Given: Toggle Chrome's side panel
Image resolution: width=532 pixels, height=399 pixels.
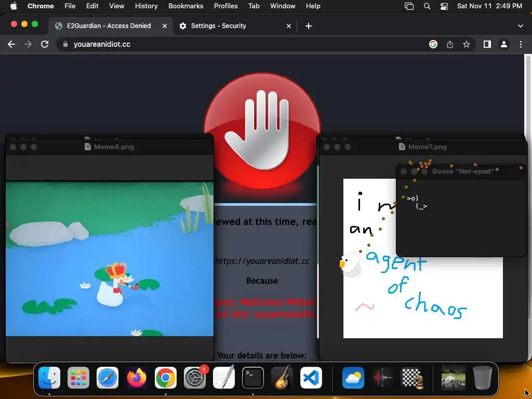Looking at the screenshot, I should [x=487, y=45].
